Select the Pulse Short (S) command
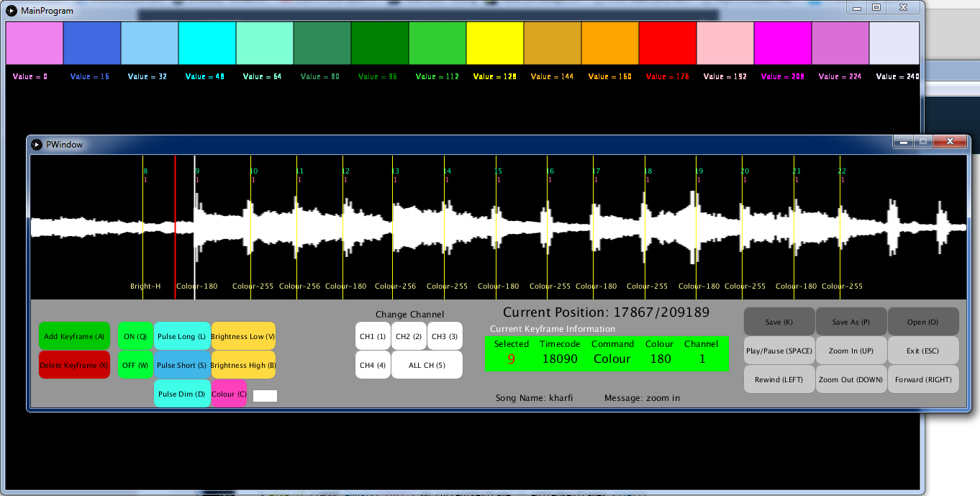This screenshot has width=980, height=496. 182,365
